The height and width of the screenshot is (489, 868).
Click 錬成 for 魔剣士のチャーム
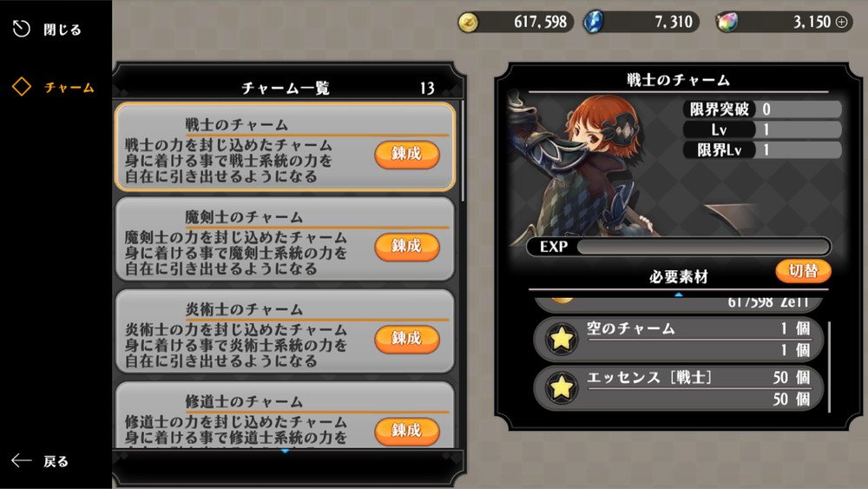[x=407, y=247]
